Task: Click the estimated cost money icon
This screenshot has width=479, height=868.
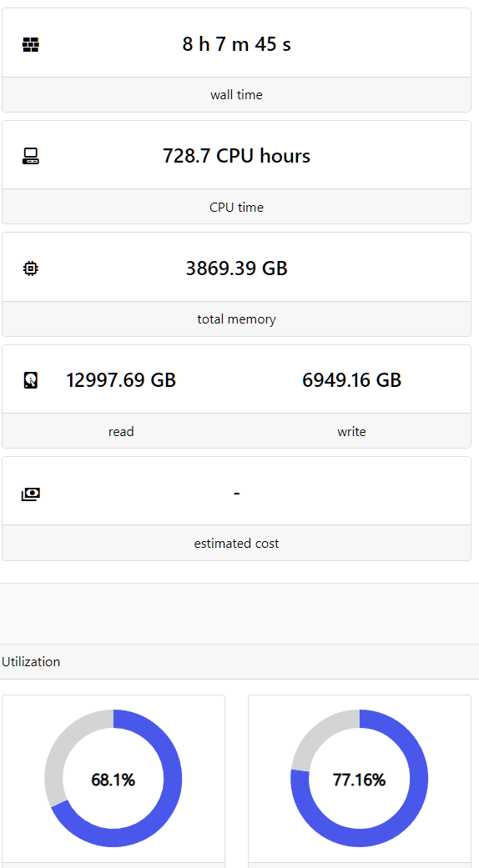Action: coord(30,494)
